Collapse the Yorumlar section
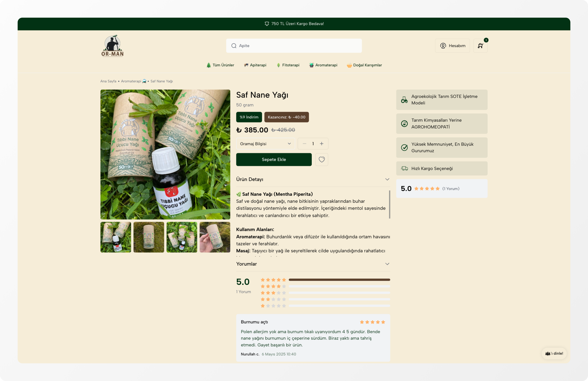588x381 pixels. [387, 264]
